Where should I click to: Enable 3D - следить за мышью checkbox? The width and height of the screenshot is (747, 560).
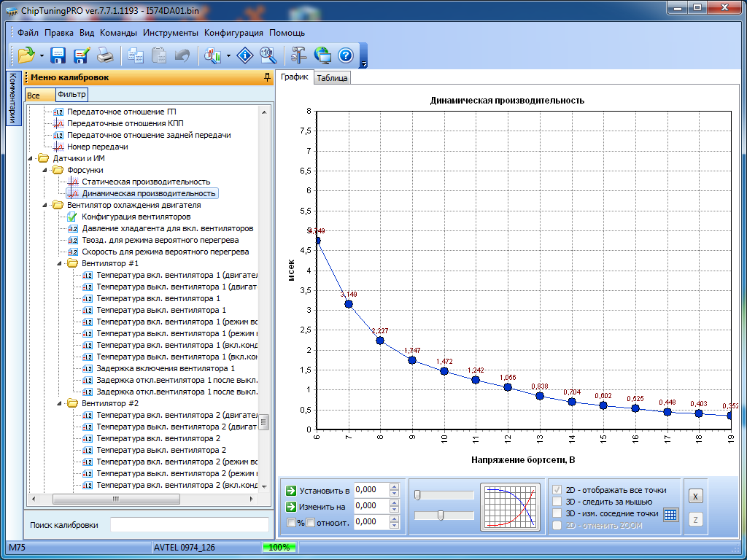click(558, 502)
